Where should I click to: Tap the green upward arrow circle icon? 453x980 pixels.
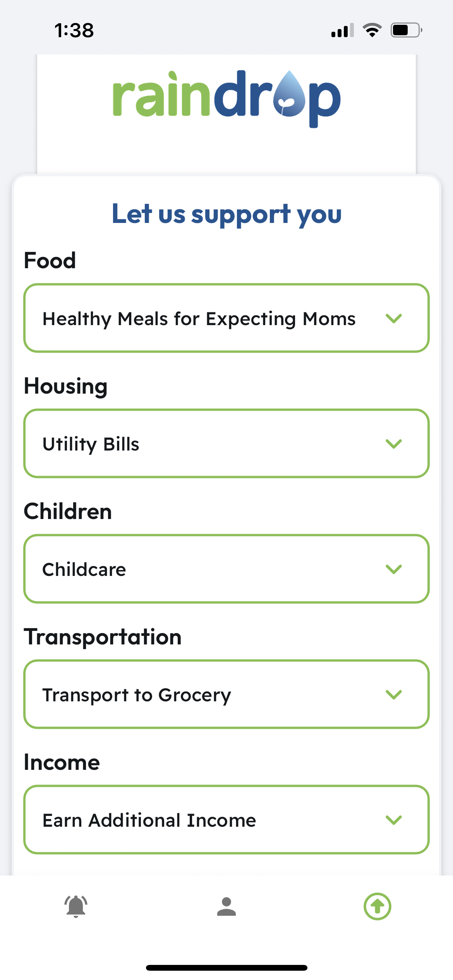pos(377,906)
